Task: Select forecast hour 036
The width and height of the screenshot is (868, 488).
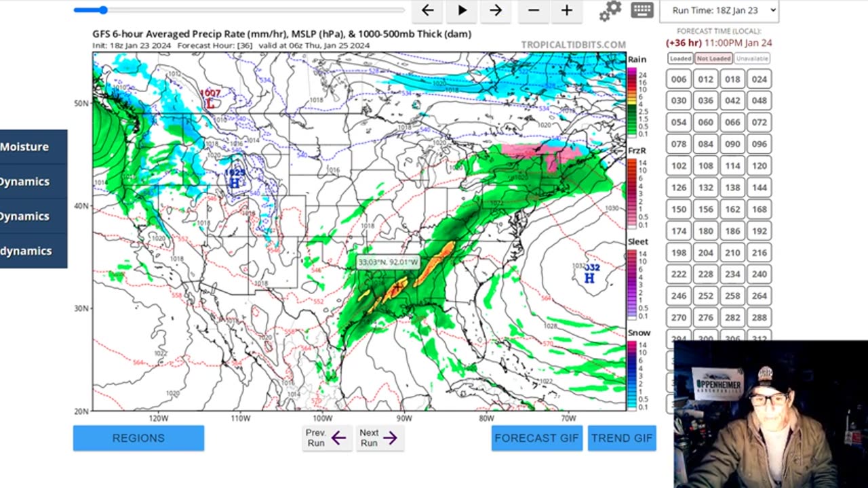Action: pos(706,101)
